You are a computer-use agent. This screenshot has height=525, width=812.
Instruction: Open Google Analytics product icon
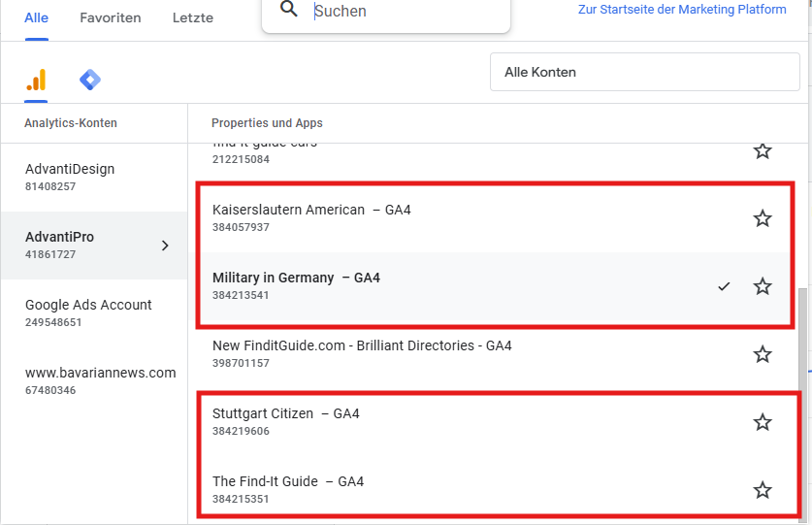click(36, 80)
